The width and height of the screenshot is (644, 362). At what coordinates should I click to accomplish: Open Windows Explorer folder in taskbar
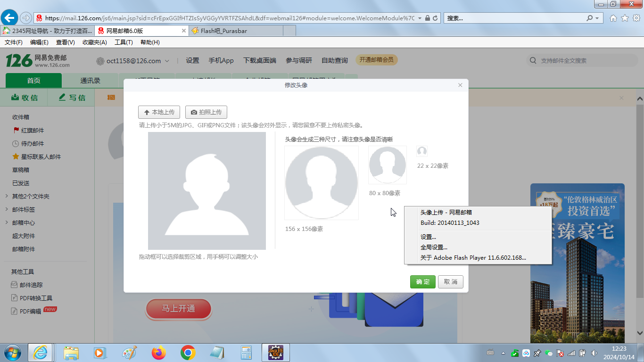(x=72, y=353)
